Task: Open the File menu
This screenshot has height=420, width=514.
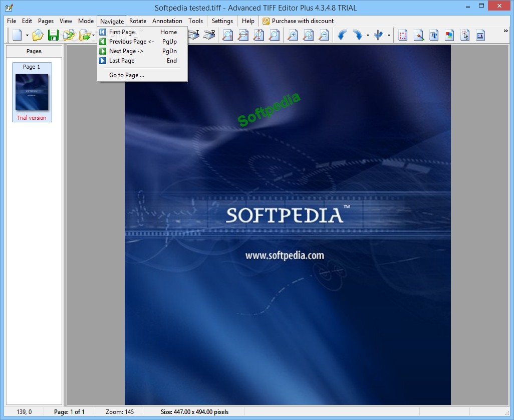Action: 12,21
